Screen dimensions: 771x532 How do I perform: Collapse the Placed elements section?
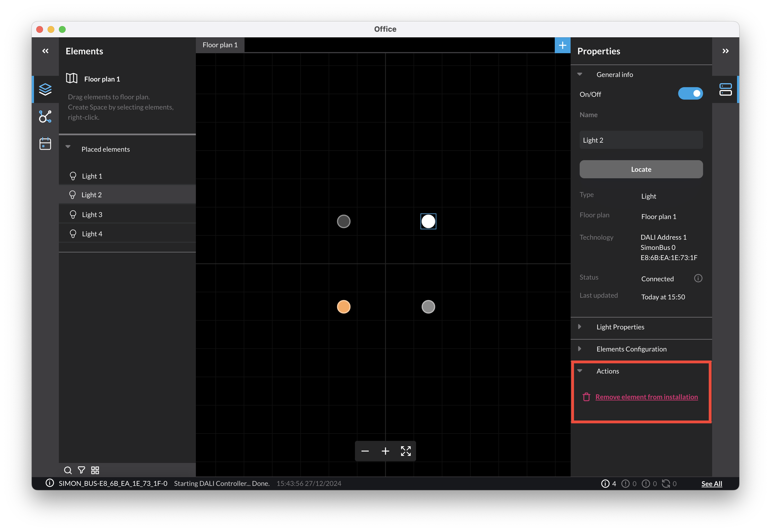pos(68,147)
